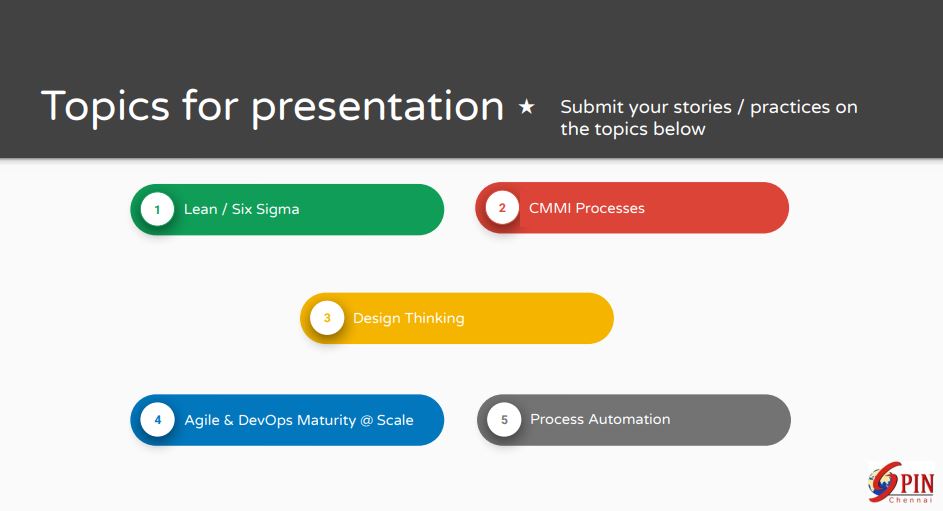Select the number 3 circle badge
943x511 pixels.
(x=326, y=318)
